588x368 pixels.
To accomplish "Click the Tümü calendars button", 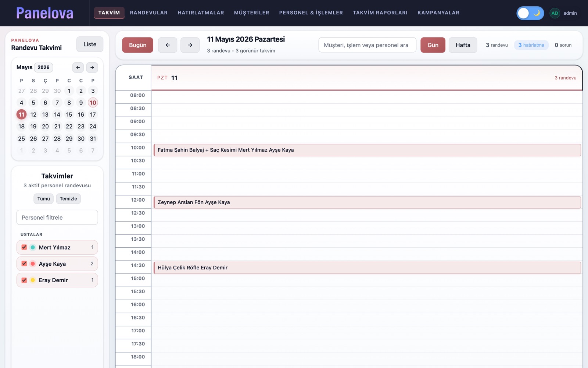I will coord(44,199).
